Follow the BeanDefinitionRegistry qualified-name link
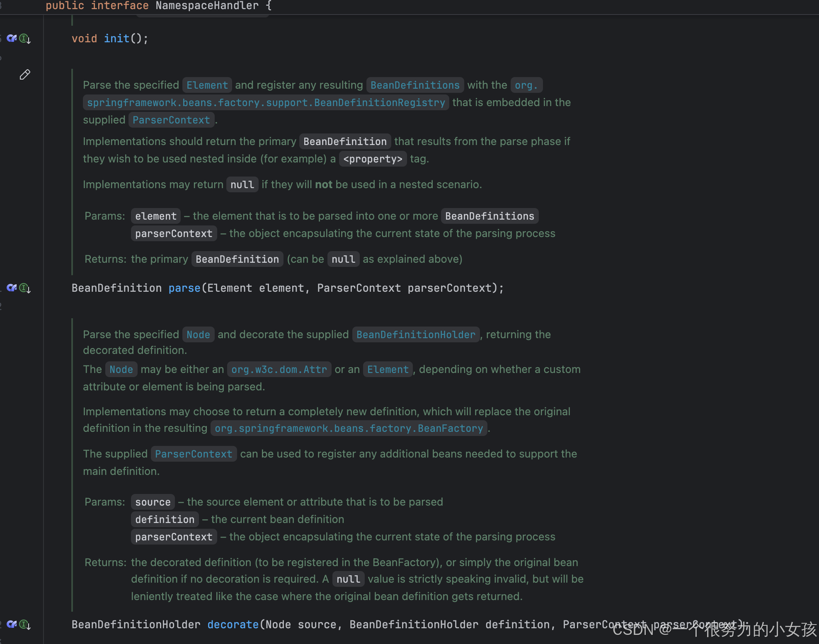The image size is (819, 644). (266, 103)
